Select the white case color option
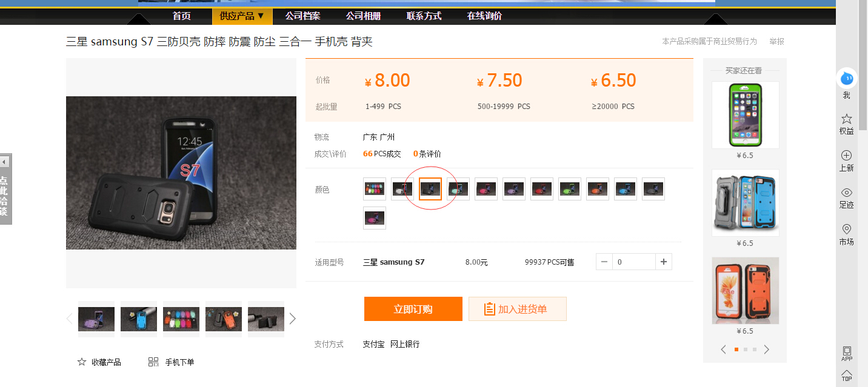The width and height of the screenshot is (868, 387). click(402, 189)
